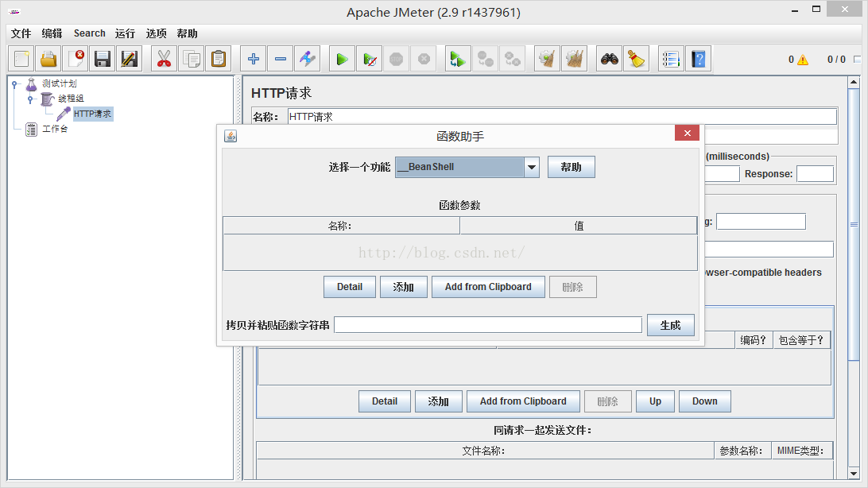868x488 pixels.
Task: Click the Clear All results icon
Action: point(575,59)
